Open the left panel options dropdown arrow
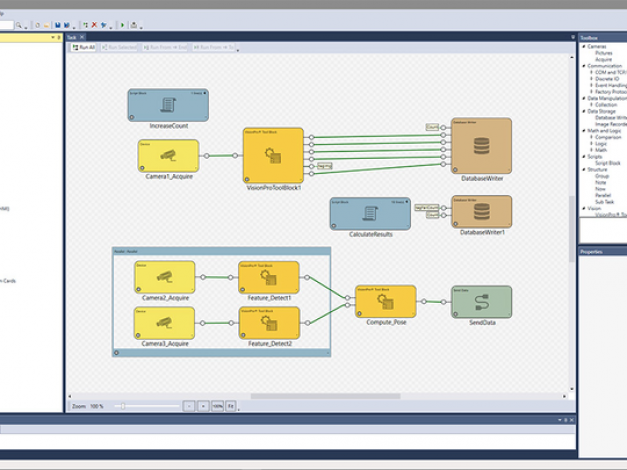The image size is (627, 470). click(53, 38)
